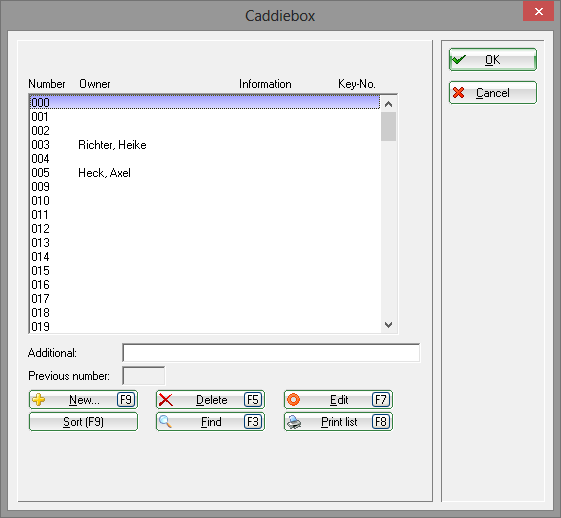Click the scroll down arrow of the list
Screen dimensions: 561x518
pyautogui.click(x=389, y=325)
